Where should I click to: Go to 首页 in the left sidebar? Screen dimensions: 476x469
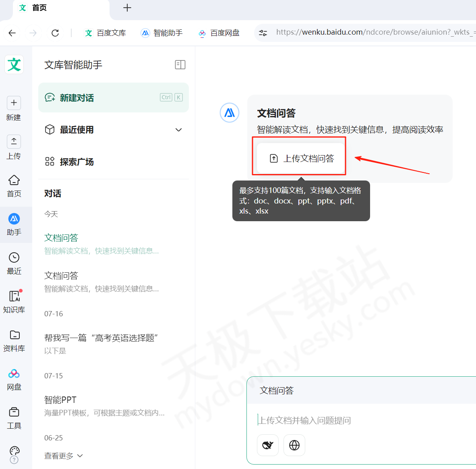[14, 186]
